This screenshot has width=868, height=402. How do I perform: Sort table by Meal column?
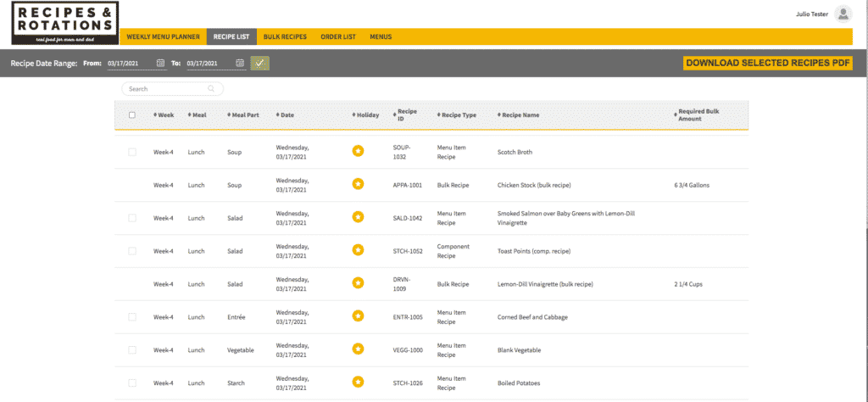click(197, 115)
